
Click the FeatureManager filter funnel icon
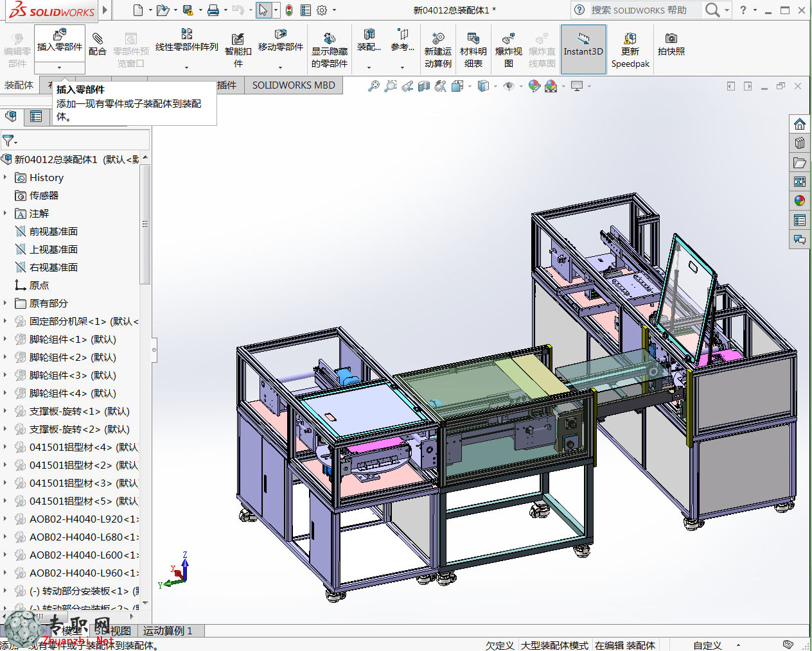pyautogui.click(x=8, y=140)
